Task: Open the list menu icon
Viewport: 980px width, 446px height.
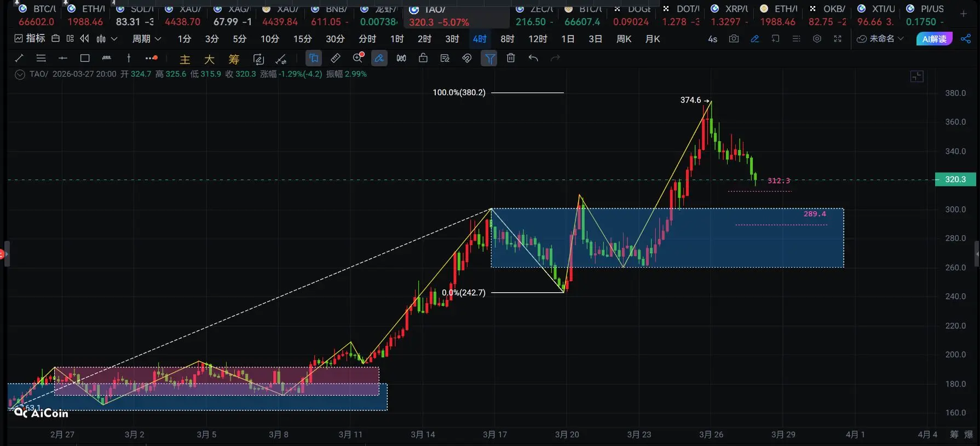Action: coord(796,39)
